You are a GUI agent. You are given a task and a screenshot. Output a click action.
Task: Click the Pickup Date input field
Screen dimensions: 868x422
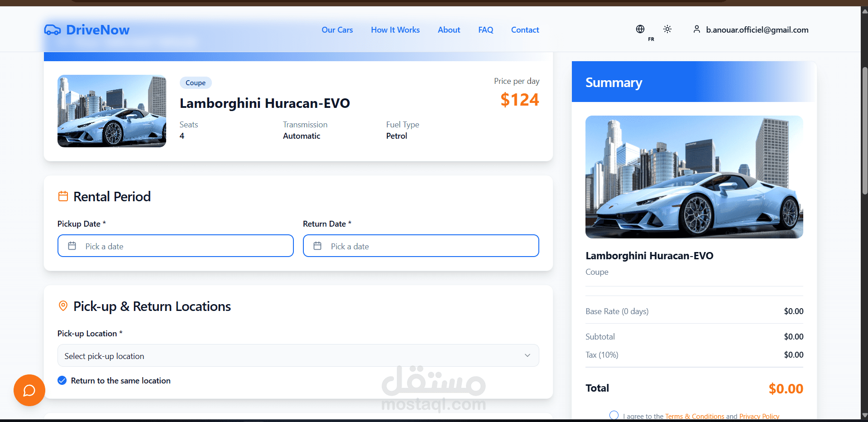pos(176,246)
